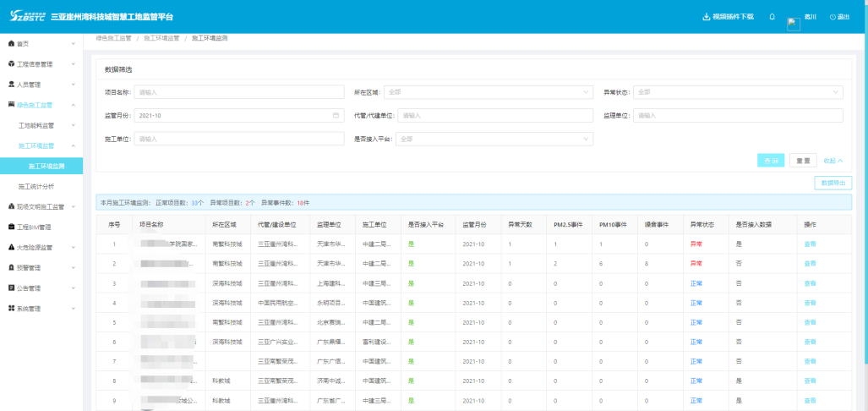The image size is (868, 411).
Task: Click the 系统管理 grid icon
Action: click(x=11, y=309)
